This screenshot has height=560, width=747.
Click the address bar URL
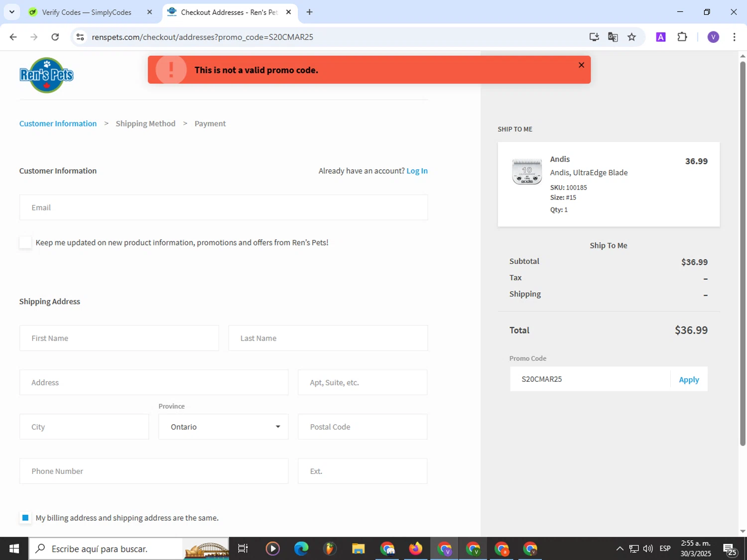coord(202,37)
